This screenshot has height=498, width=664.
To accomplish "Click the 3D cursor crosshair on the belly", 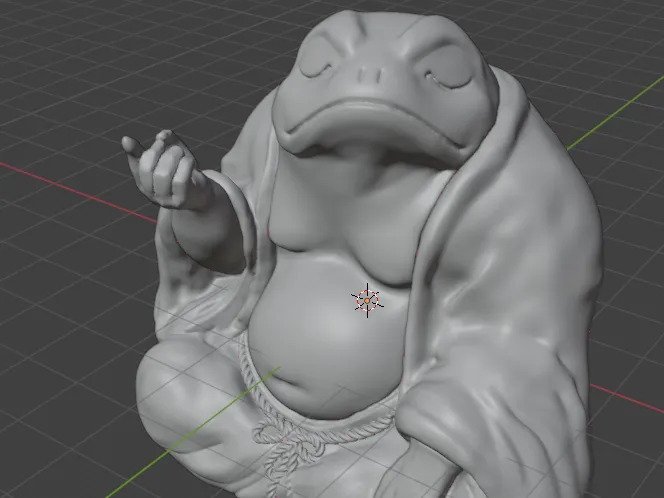I will tap(367, 300).
